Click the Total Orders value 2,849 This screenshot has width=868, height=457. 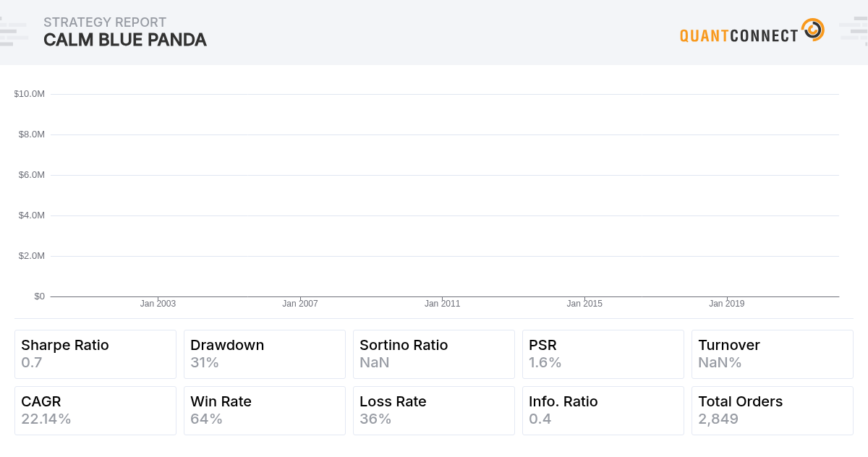[718, 419]
